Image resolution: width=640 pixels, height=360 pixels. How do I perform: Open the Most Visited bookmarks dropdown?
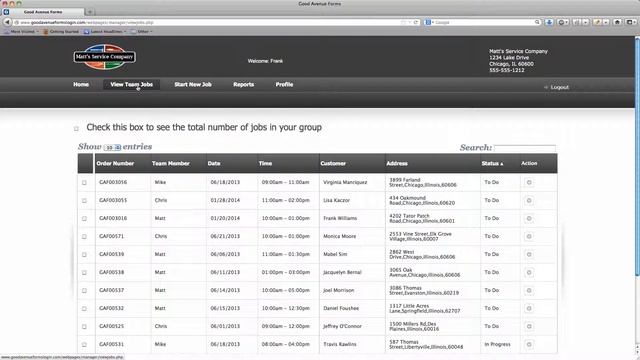(21, 31)
